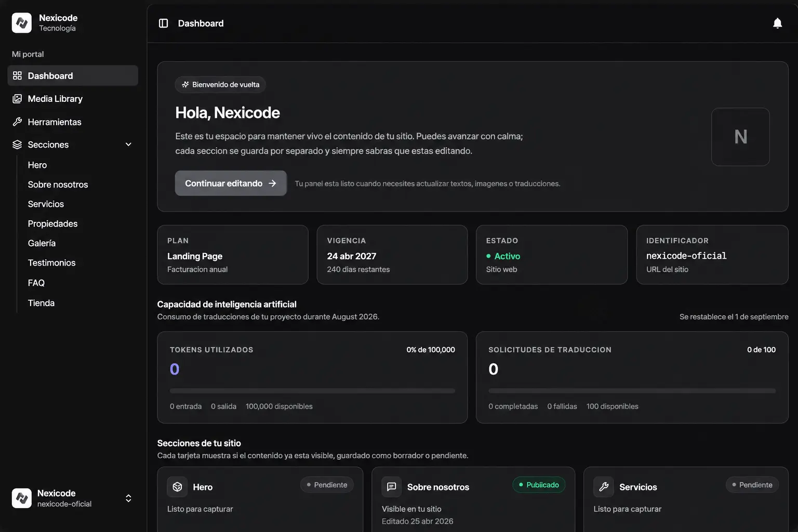
Task: Click the Continuar editando button
Action: coord(231,183)
